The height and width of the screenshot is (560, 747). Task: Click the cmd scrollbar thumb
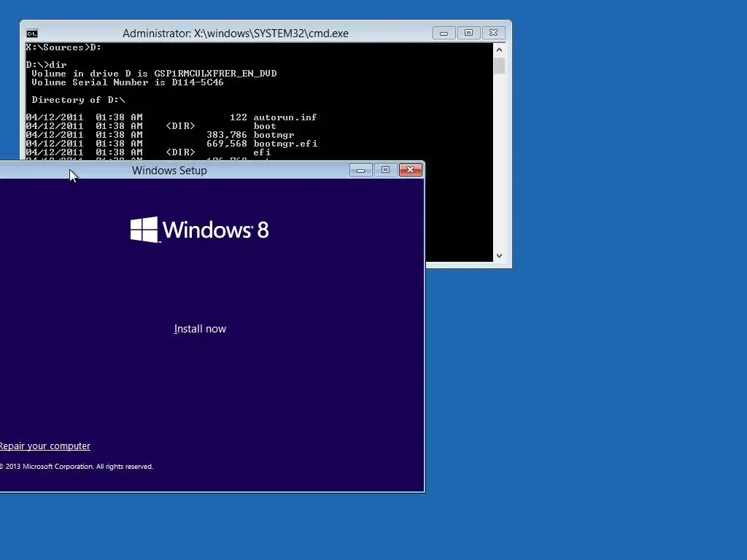[499, 66]
